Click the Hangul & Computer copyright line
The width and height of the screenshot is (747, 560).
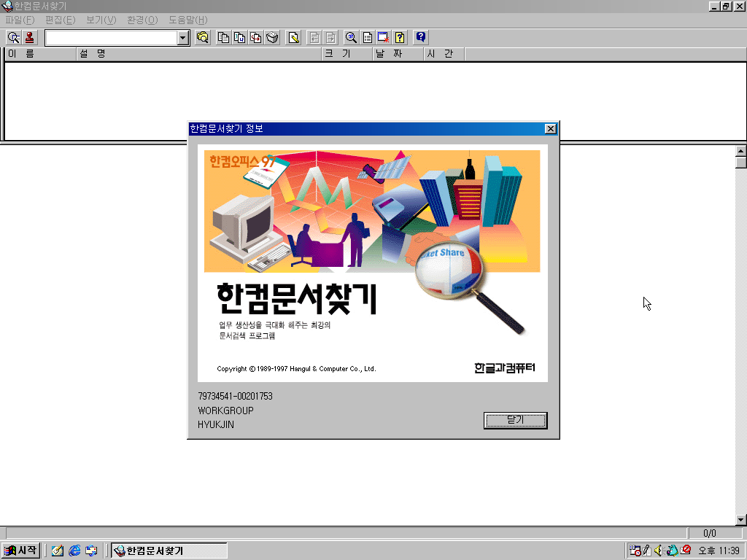click(x=296, y=368)
